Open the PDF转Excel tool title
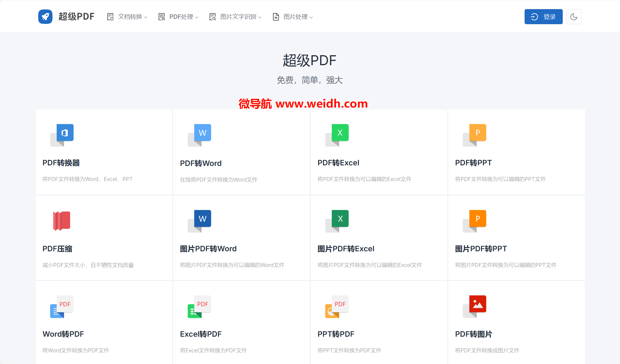 point(338,163)
